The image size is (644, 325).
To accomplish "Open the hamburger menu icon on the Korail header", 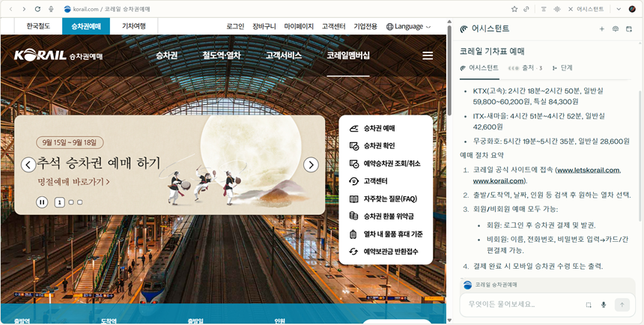I will [x=428, y=55].
